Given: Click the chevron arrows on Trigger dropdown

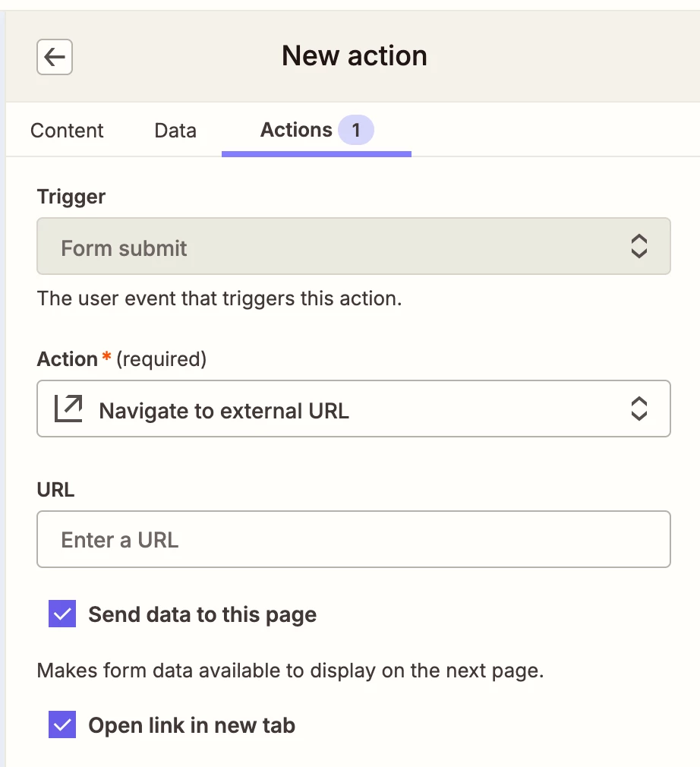Looking at the screenshot, I should (x=639, y=246).
